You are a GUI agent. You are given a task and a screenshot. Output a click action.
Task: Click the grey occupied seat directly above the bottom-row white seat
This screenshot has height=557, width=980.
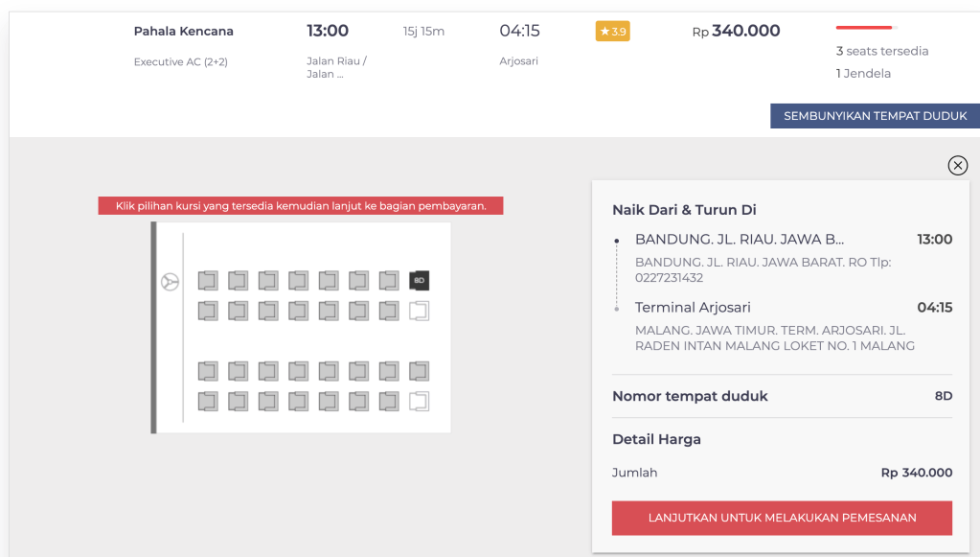pos(419,371)
